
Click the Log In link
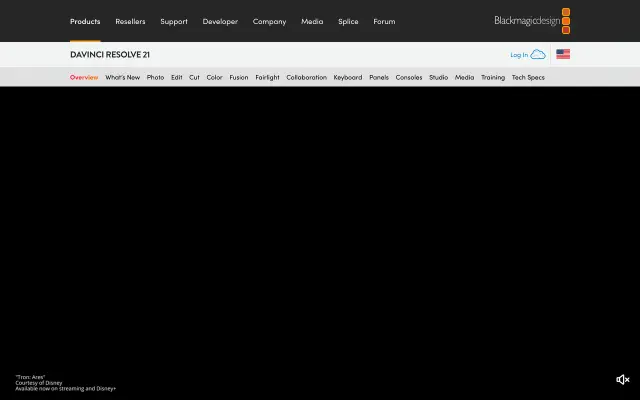point(519,55)
